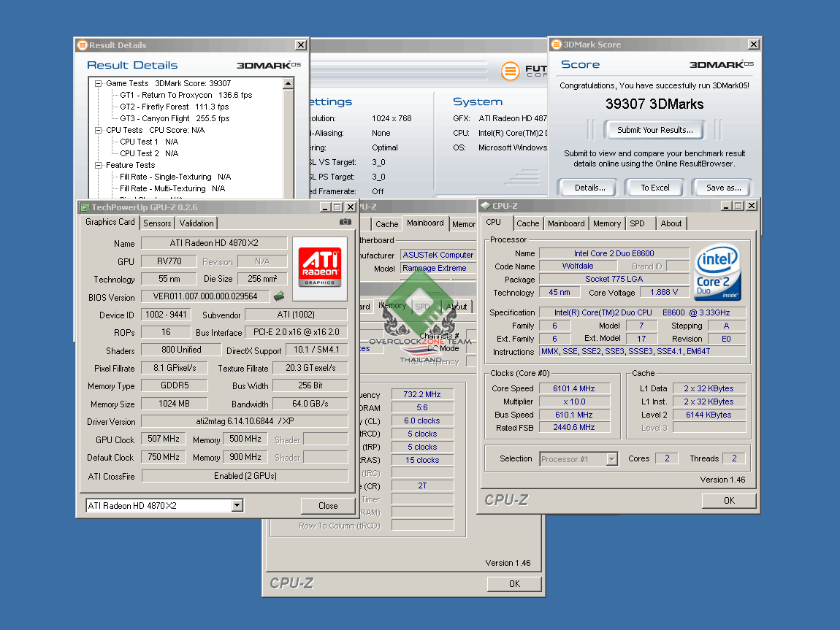Click the memory frequency 732.2 MHz value

(x=422, y=394)
